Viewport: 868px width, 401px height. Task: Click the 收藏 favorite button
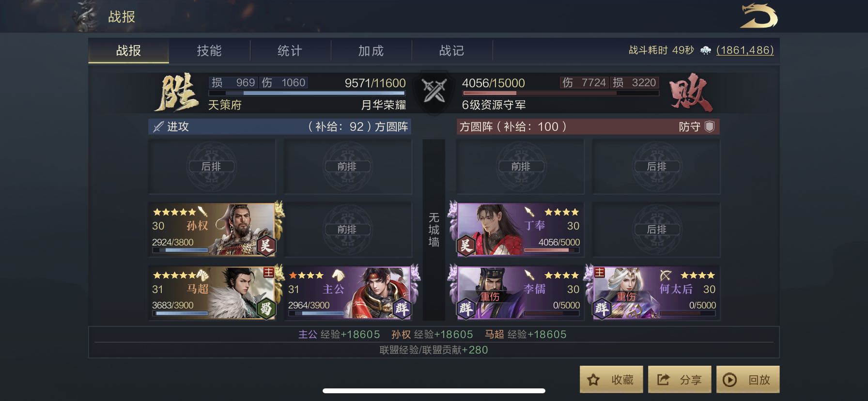click(x=611, y=379)
